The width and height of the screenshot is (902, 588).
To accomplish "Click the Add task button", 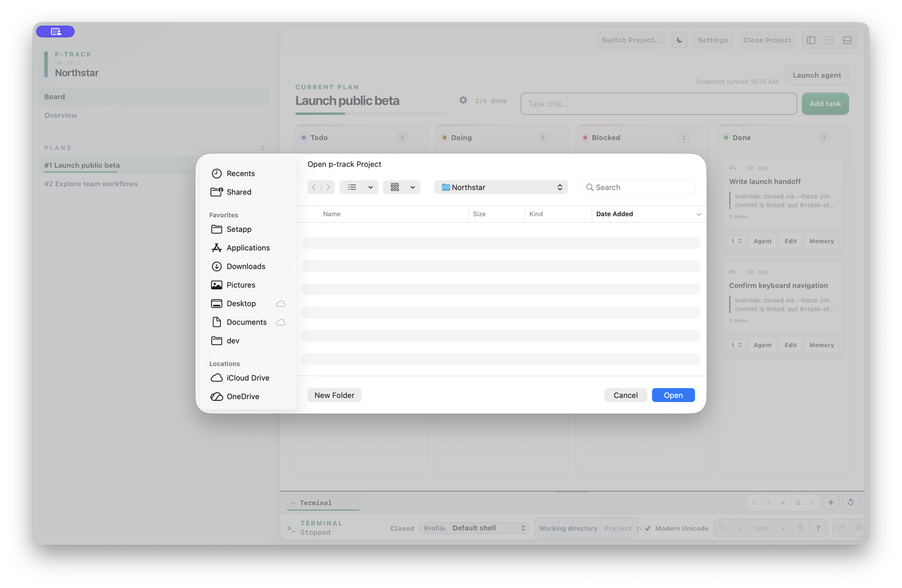I will coord(825,103).
